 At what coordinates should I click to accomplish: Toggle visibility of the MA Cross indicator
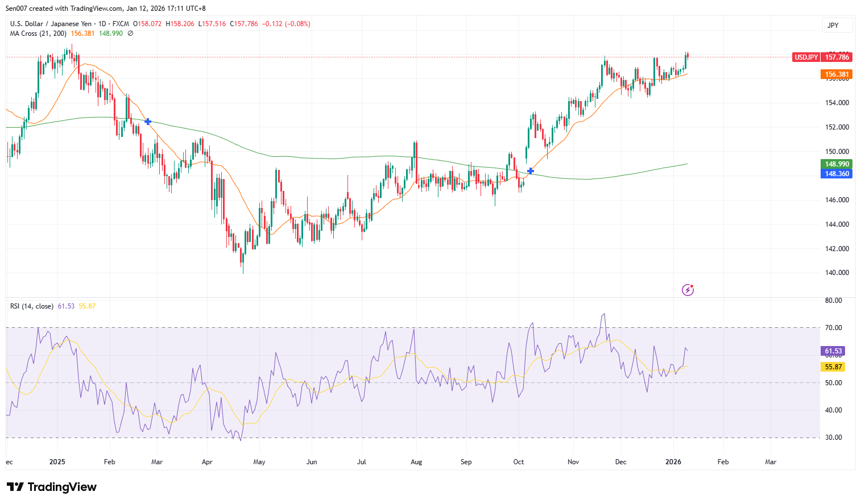(129, 34)
